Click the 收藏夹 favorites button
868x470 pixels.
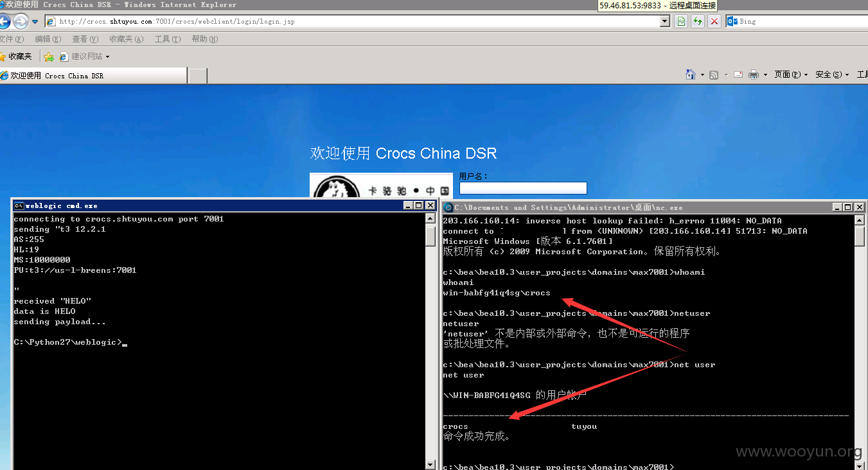click(x=16, y=57)
